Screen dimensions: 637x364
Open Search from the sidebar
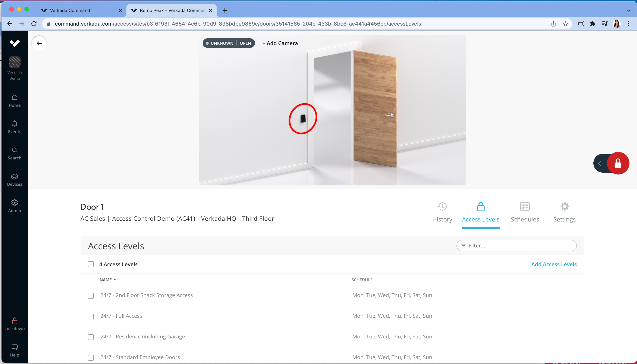[x=14, y=153]
